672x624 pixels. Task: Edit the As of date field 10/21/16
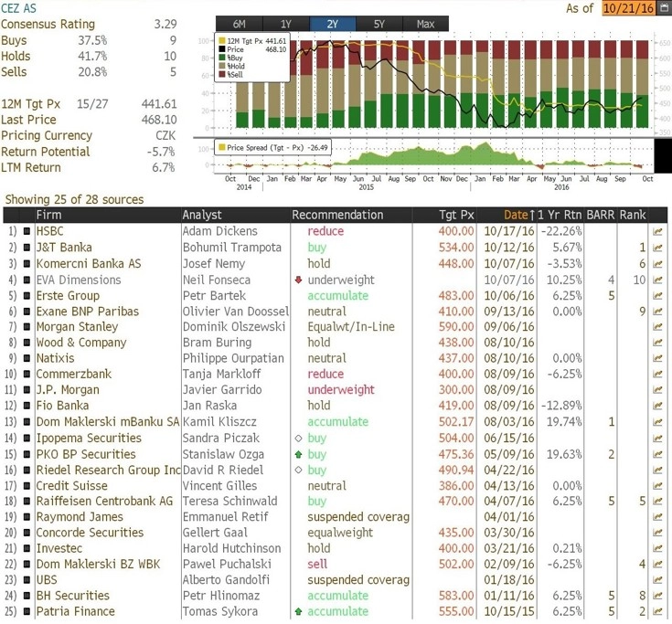coord(629,8)
